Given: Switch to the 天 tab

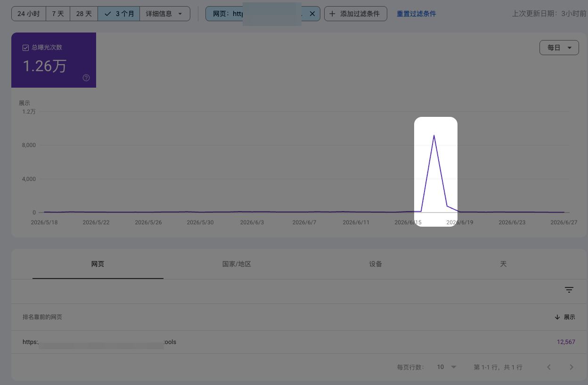Looking at the screenshot, I should pos(503,264).
